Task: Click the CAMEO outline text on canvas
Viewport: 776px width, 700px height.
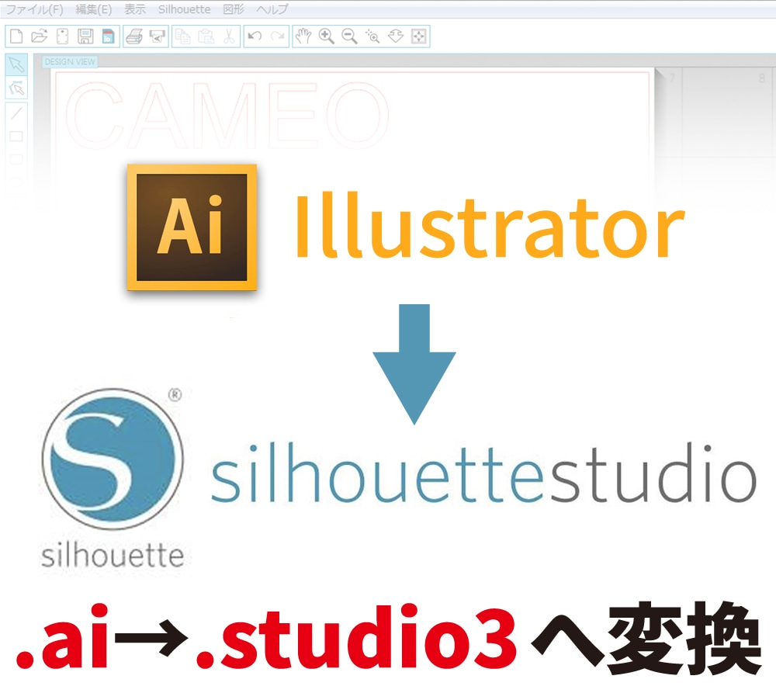Action: coord(227,116)
